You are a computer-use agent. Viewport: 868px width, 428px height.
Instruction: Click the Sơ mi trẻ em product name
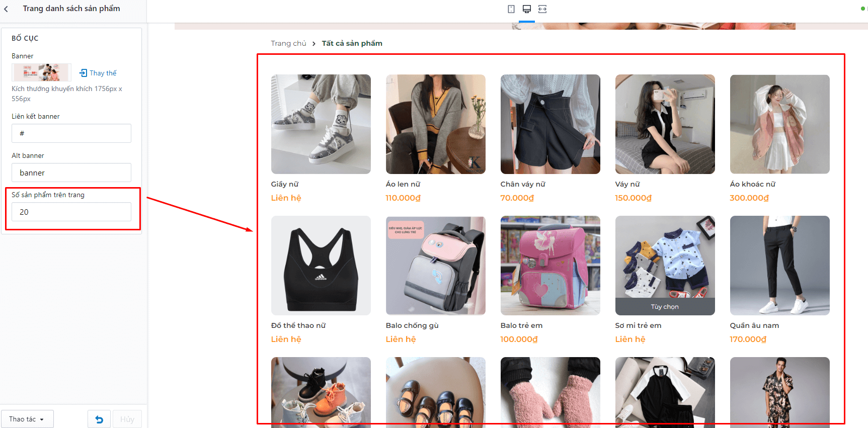[x=638, y=325]
